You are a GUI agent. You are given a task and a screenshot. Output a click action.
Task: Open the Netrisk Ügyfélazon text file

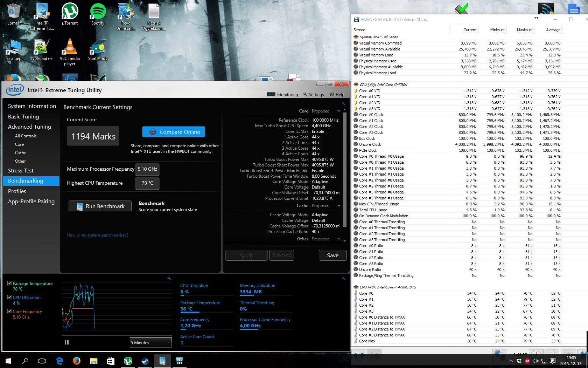click(x=154, y=16)
